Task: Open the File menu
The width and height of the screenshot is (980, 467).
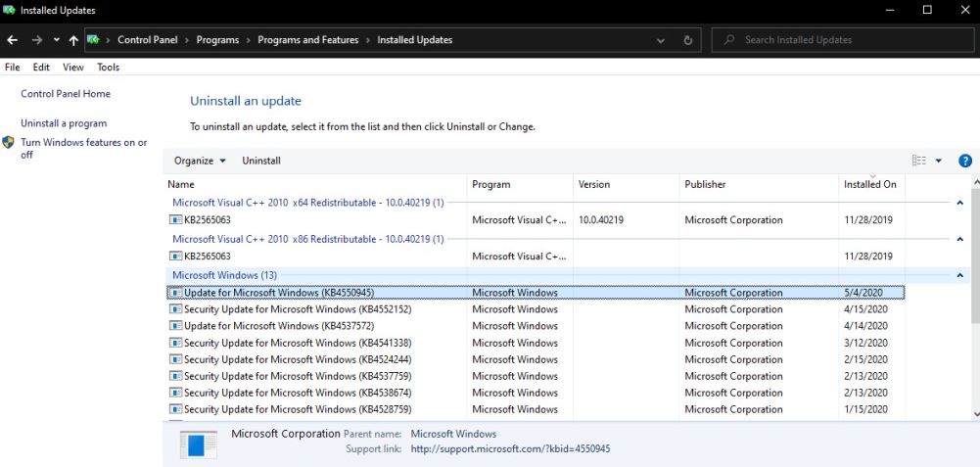Action: pyautogui.click(x=12, y=67)
